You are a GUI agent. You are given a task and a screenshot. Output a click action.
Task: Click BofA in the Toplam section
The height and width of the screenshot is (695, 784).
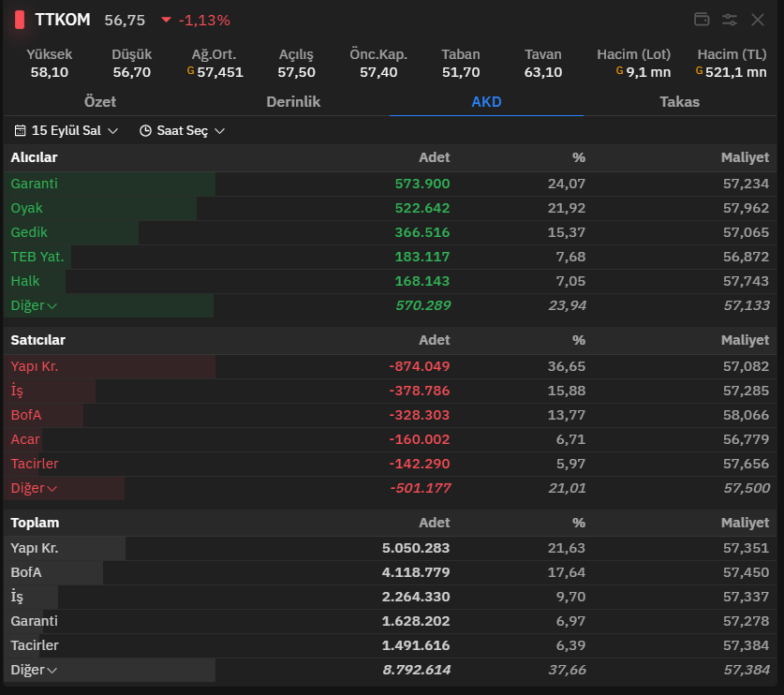[x=390, y=572]
